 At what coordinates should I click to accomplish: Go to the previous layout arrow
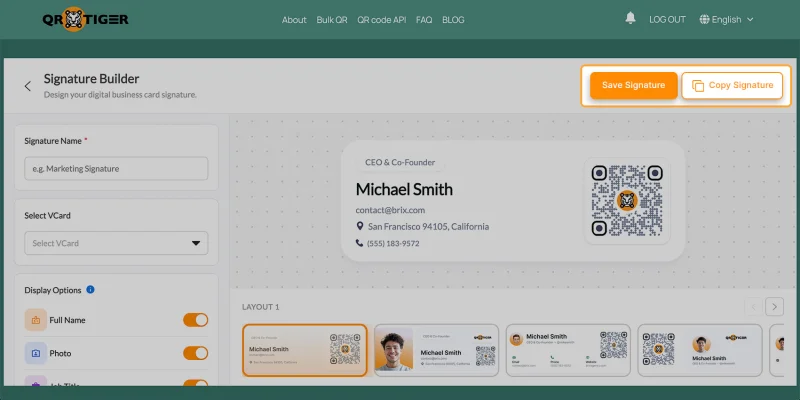pos(754,307)
